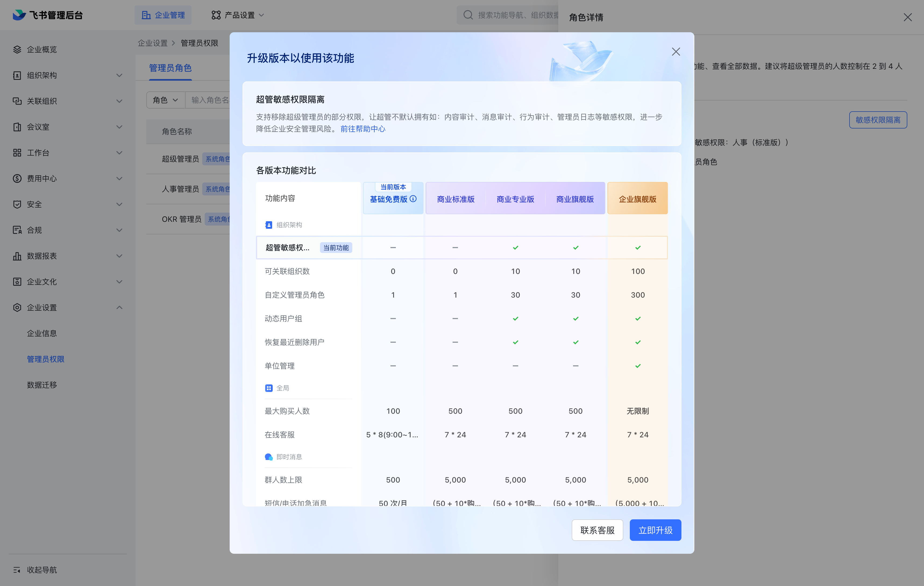
Task: Click the 联系客服 button
Action: [x=597, y=530]
